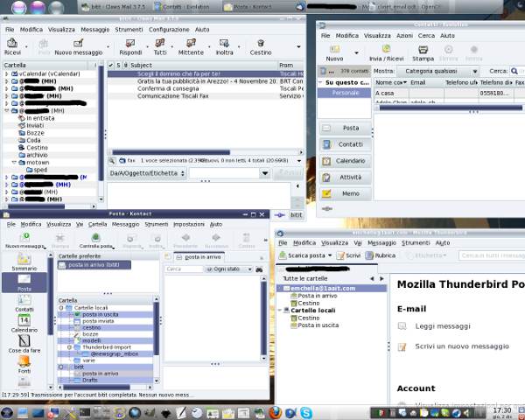Click Scrivi un nuovo messaggio in Thunderbird
This screenshot has height=420, width=525.
tap(462, 346)
